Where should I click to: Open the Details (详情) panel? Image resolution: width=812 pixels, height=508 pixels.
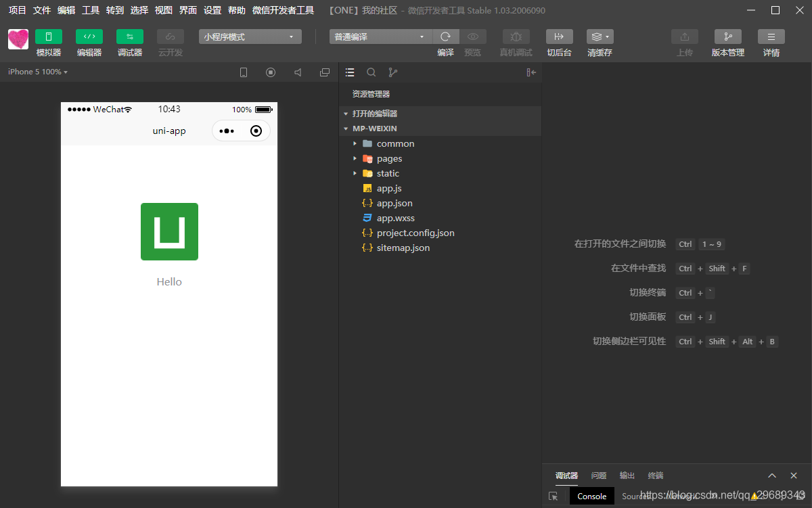tap(771, 37)
